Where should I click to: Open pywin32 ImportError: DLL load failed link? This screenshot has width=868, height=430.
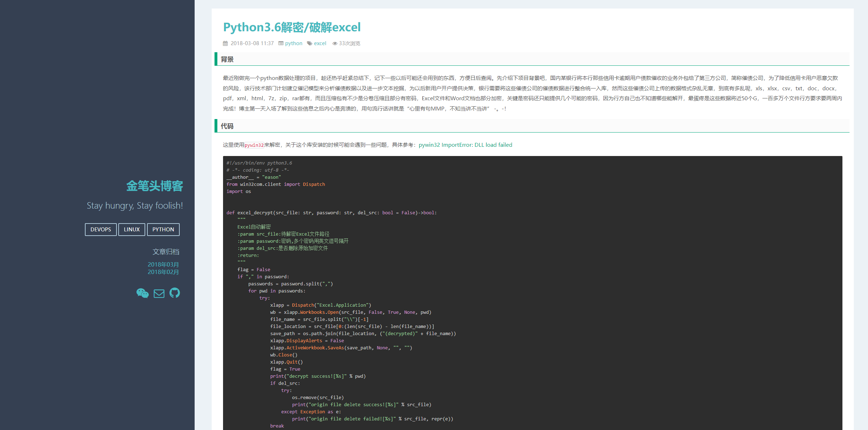click(x=465, y=145)
